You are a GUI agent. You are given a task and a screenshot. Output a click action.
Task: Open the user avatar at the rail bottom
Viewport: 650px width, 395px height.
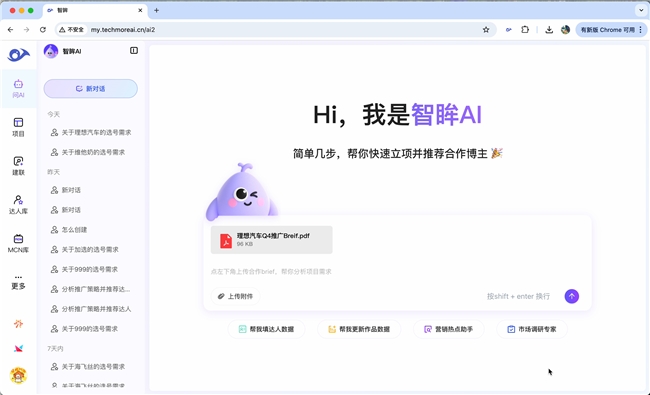[x=18, y=376]
